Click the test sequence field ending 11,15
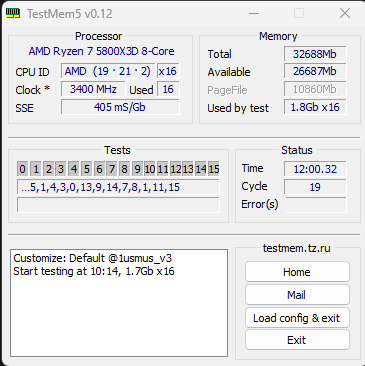This screenshot has height=366, width=365. (118, 187)
